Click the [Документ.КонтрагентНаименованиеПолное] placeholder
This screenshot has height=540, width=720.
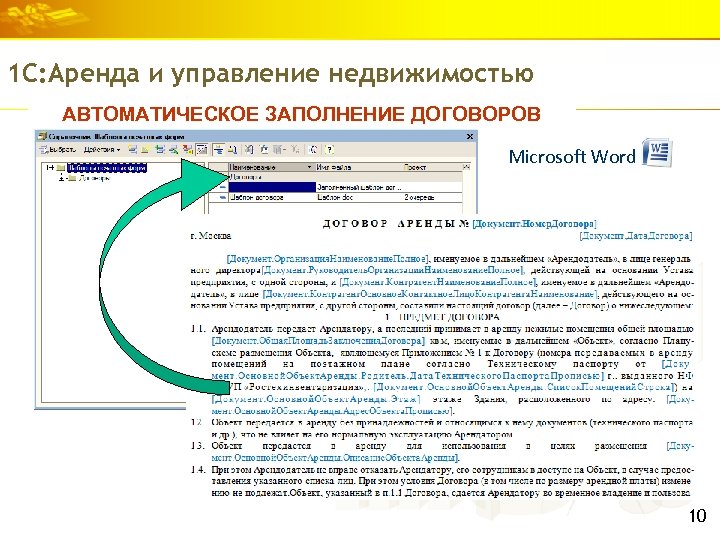point(438,282)
